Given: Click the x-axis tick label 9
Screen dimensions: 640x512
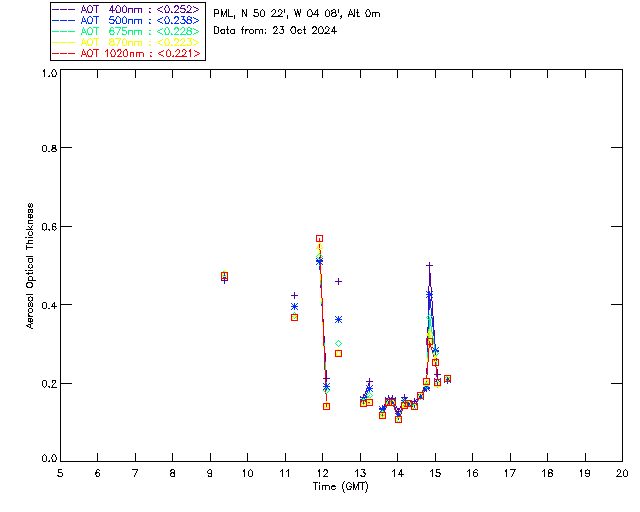Looking at the screenshot, I should coord(210,473).
